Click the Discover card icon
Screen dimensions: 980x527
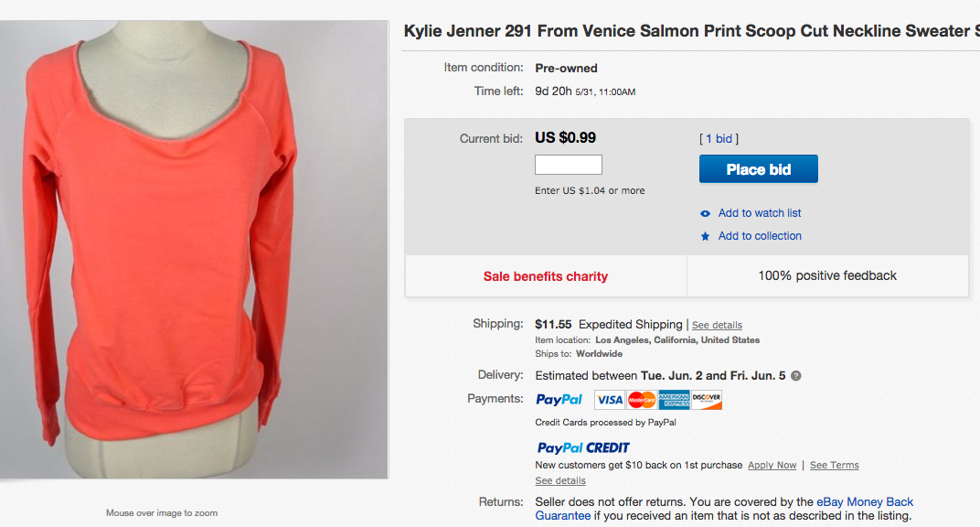pos(707,400)
